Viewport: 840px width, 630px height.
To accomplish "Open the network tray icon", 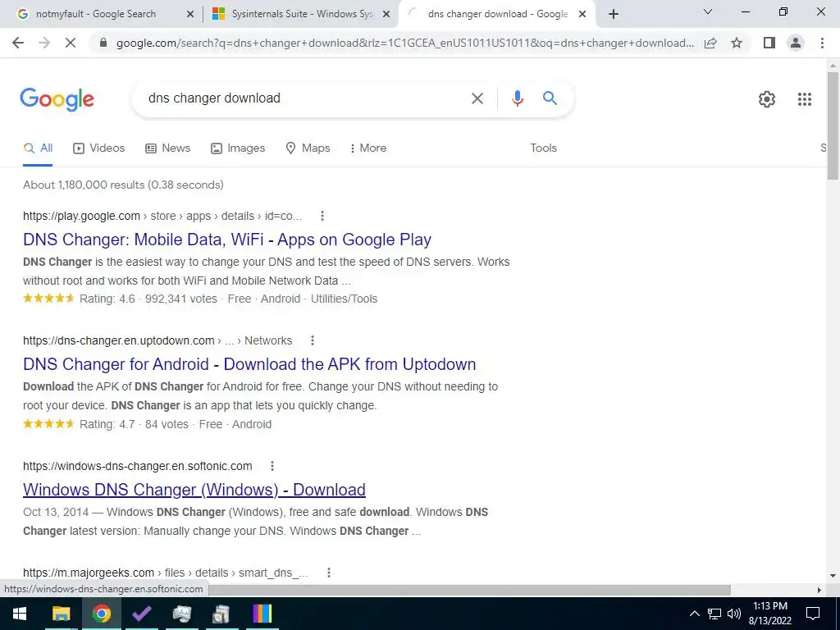I will (x=714, y=614).
